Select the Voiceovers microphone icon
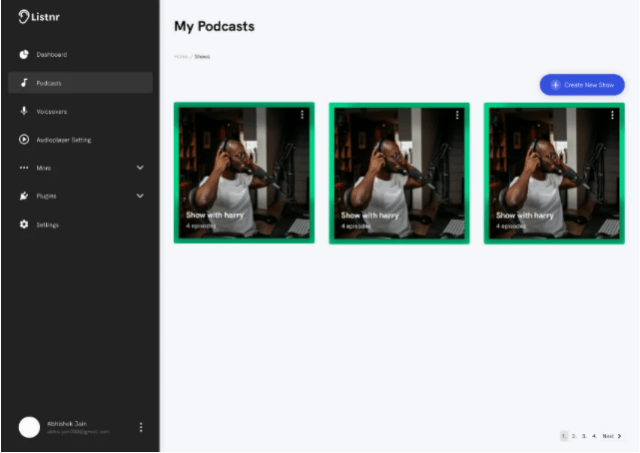Viewport: 640px width, 453px height. 24,111
